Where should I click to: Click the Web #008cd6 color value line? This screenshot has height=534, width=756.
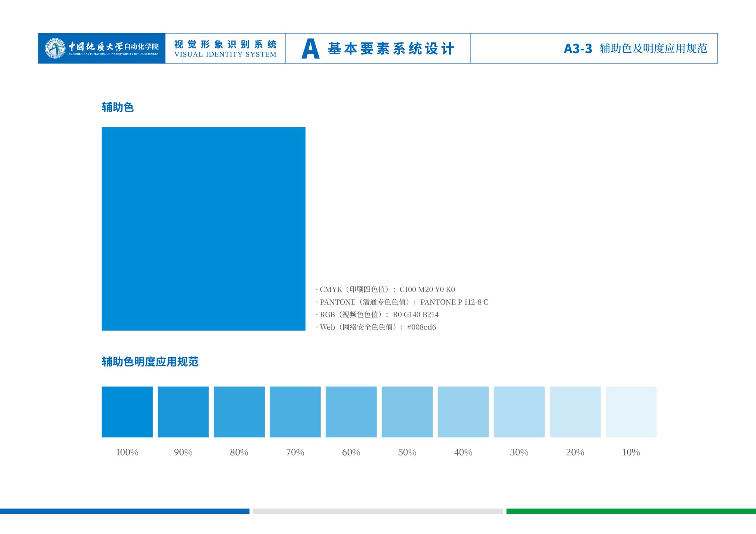coord(376,327)
